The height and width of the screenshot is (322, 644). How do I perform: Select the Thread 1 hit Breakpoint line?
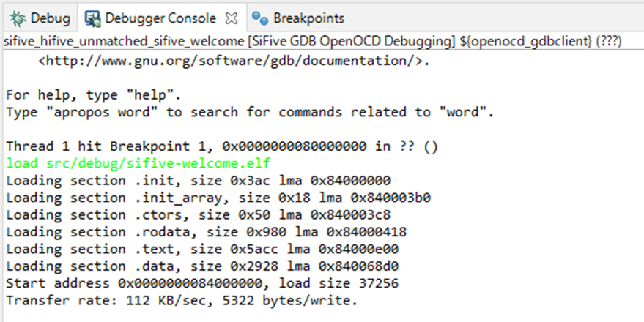coord(222,146)
